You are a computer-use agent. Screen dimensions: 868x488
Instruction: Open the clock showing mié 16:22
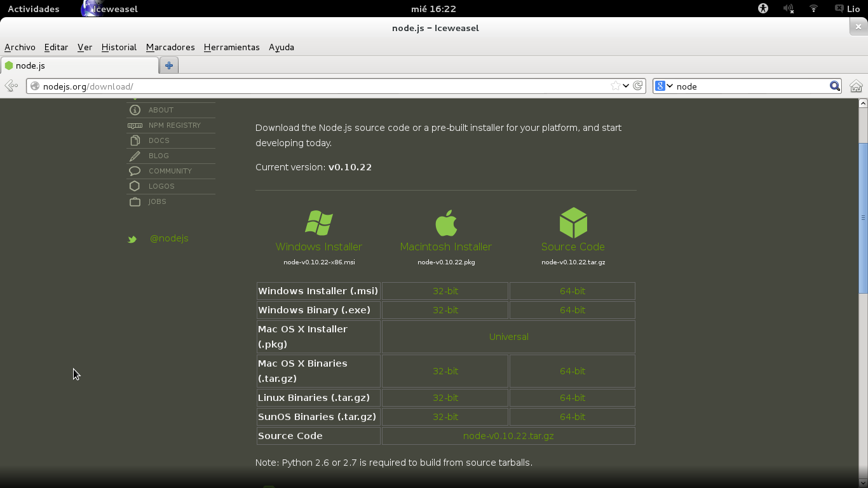coord(434,9)
